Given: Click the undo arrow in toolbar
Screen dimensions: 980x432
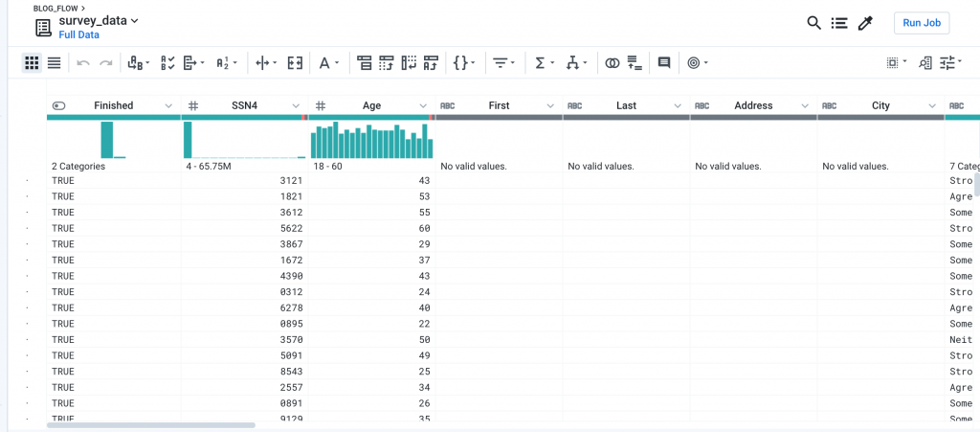Looking at the screenshot, I should pos(83,63).
